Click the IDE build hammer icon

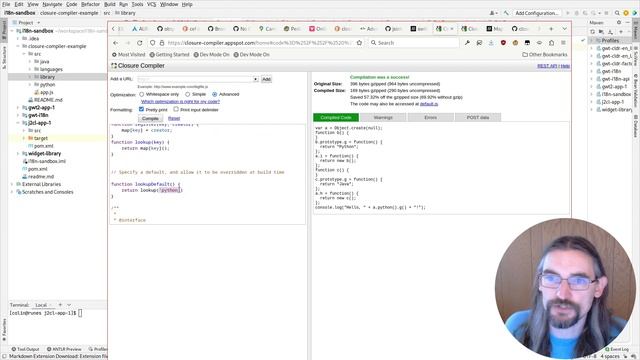pos(506,13)
